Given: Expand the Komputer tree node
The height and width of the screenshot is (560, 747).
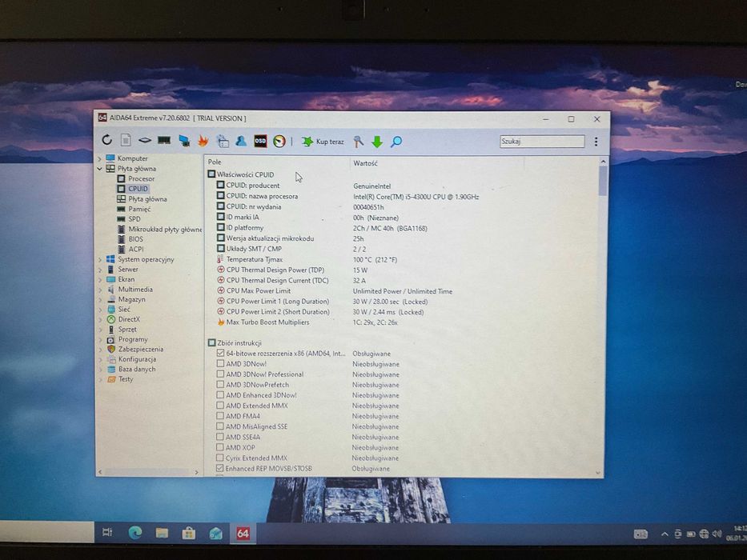Looking at the screenshot, I should click(x=99, y=158).
